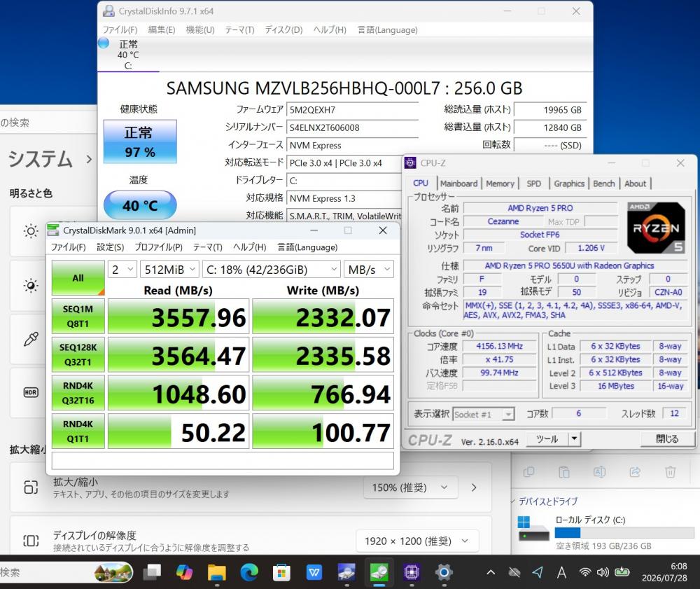Click the Wi-Fi icon in system tray

click(x=585, y=572)
